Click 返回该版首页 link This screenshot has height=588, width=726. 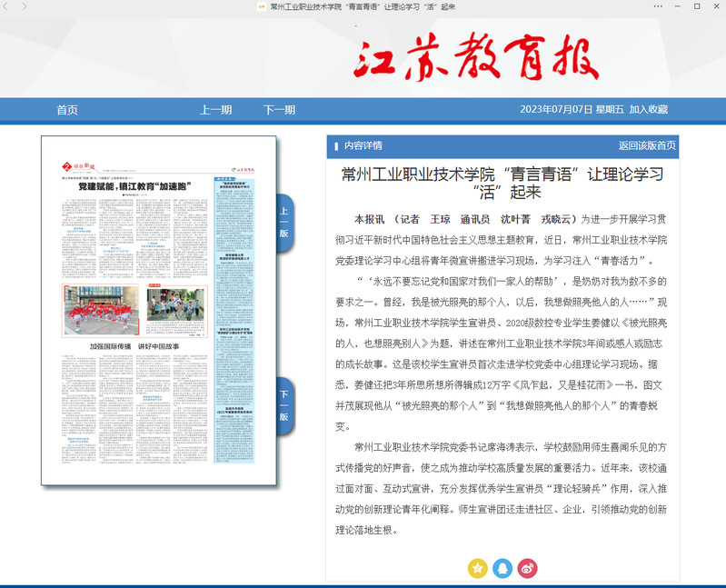647,145
